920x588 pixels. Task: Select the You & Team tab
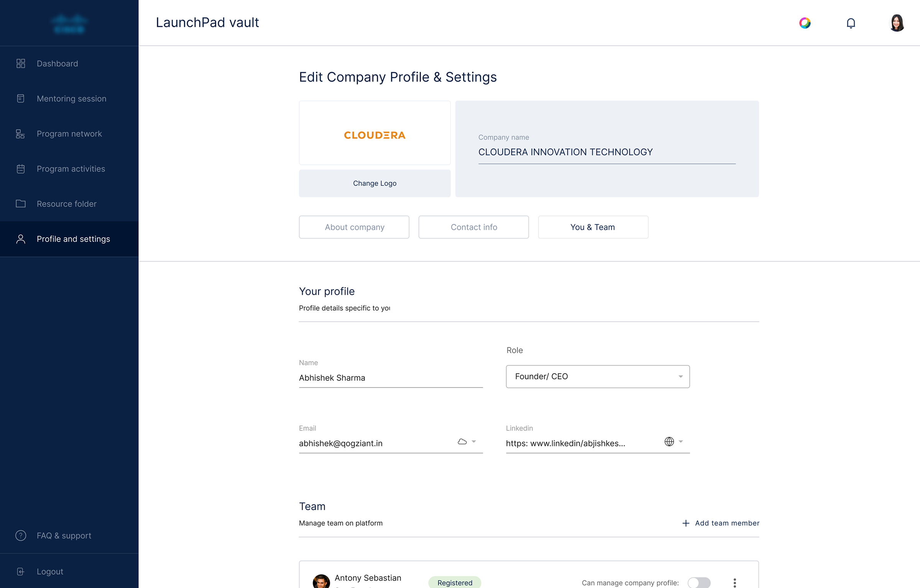593,227
